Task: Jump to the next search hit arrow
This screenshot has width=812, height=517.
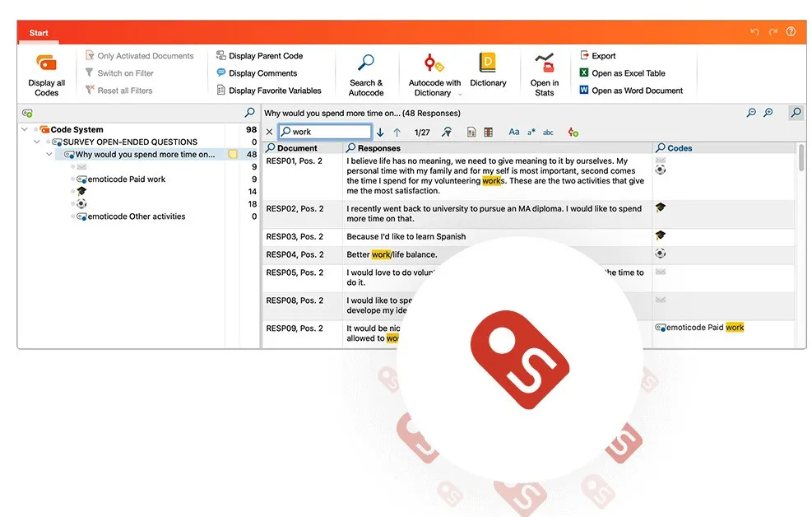Action: (x=380, y=133)
